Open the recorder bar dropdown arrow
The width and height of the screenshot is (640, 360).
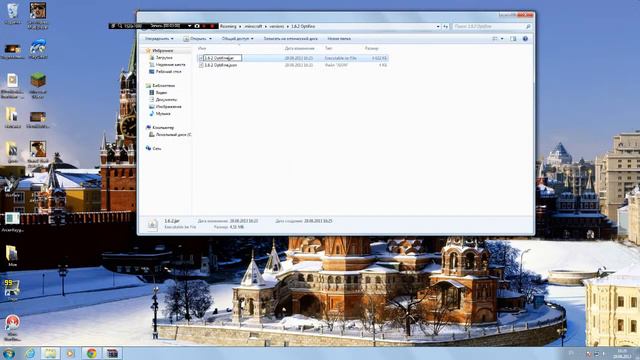[189, 26]
